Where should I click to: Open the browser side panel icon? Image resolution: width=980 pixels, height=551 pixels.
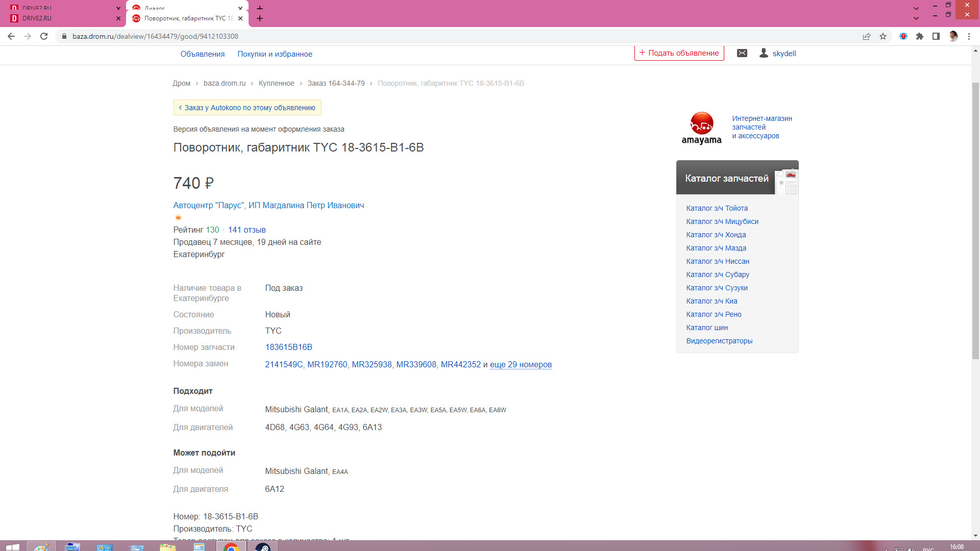936,36
